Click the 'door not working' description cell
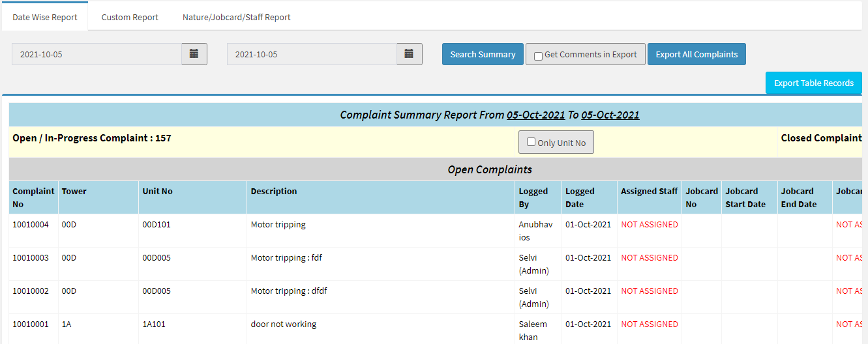Viewport: 868px width, 344px height. click(284, 324)
